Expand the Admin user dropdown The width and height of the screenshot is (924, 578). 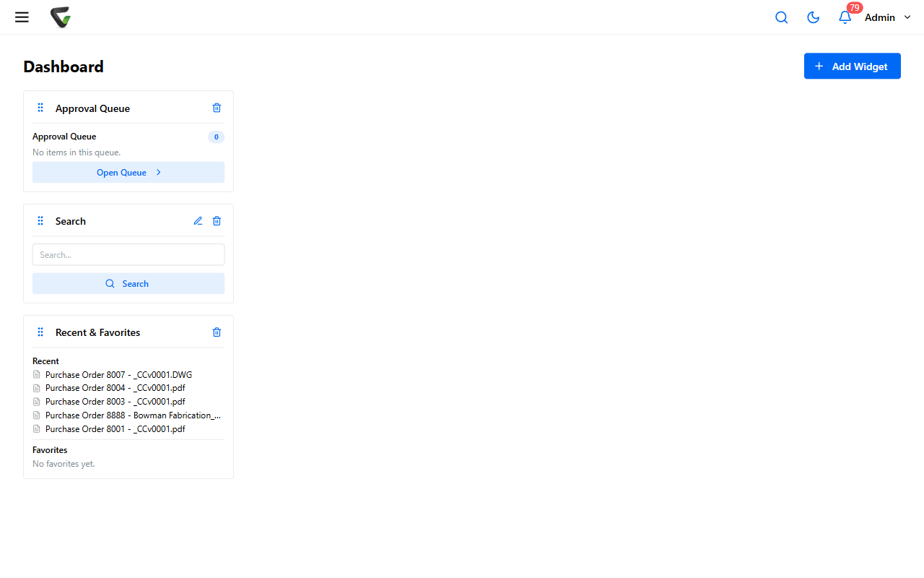pos(888,17)
